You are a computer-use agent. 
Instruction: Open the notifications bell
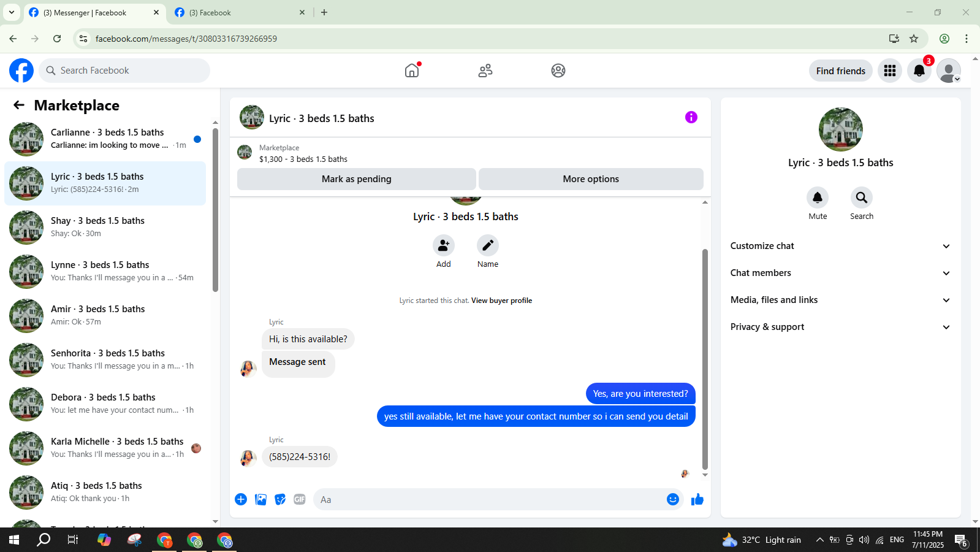[919, 71]
